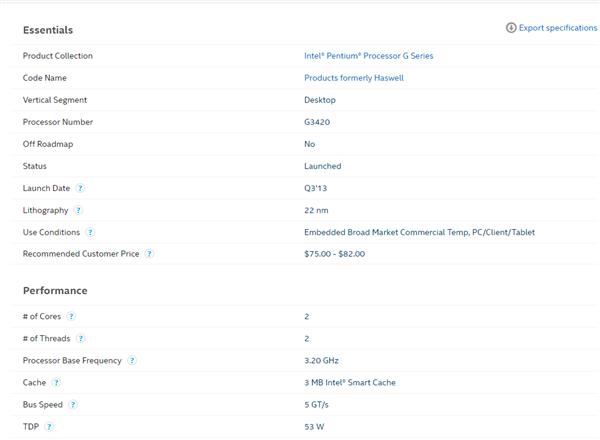Viewport: 600px width, 440px height.
Task: Open the # of Cores help icon
Action: pyautogui.click(x=71, y=316)
